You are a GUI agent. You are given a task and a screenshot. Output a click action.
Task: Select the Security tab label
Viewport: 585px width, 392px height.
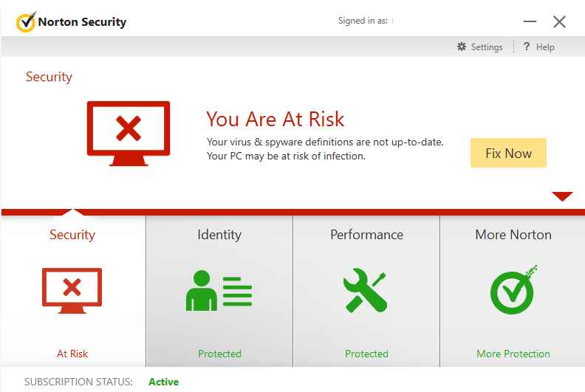coord(72,235)
